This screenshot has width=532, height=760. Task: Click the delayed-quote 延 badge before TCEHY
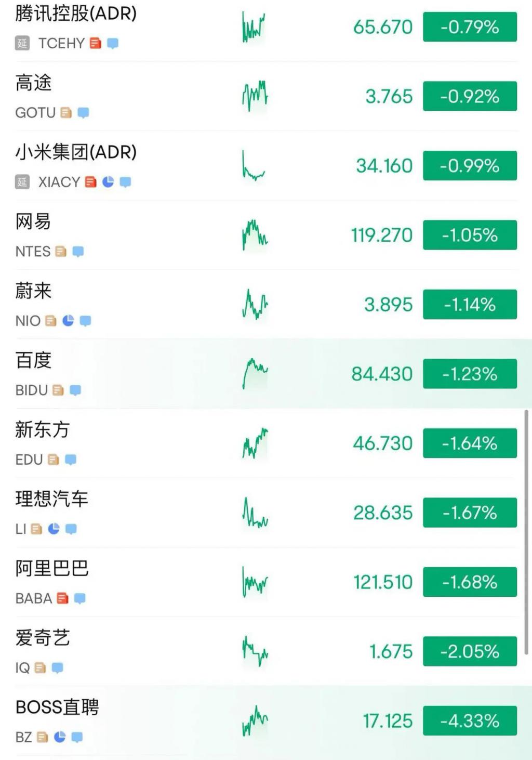[x=22, y=43]
